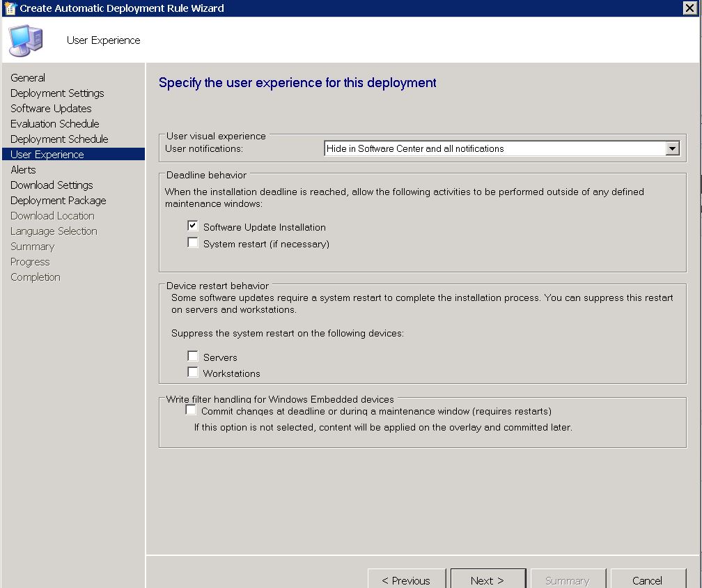
Task: Click the 'User visual experience' group label
Action: click(216, 136)
